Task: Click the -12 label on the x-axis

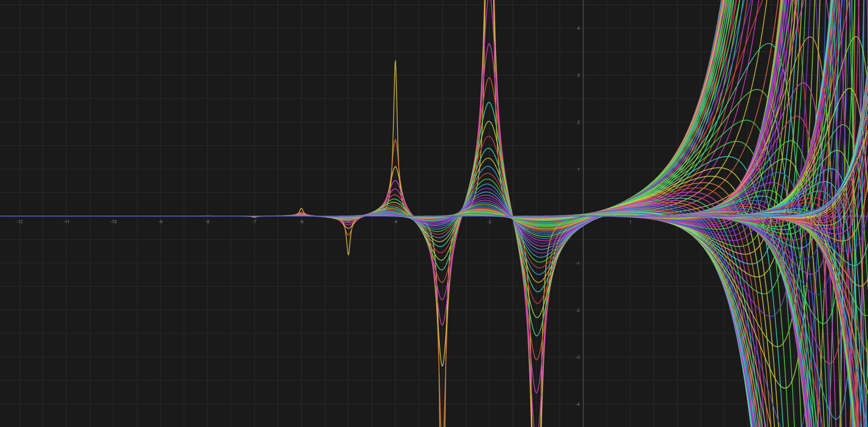Action: tap(19, 222)
